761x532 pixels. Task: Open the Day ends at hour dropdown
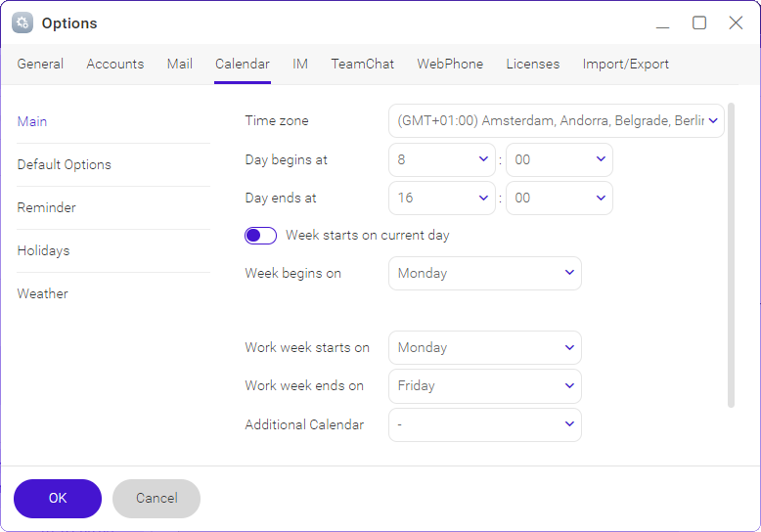[x=442, y=199]
